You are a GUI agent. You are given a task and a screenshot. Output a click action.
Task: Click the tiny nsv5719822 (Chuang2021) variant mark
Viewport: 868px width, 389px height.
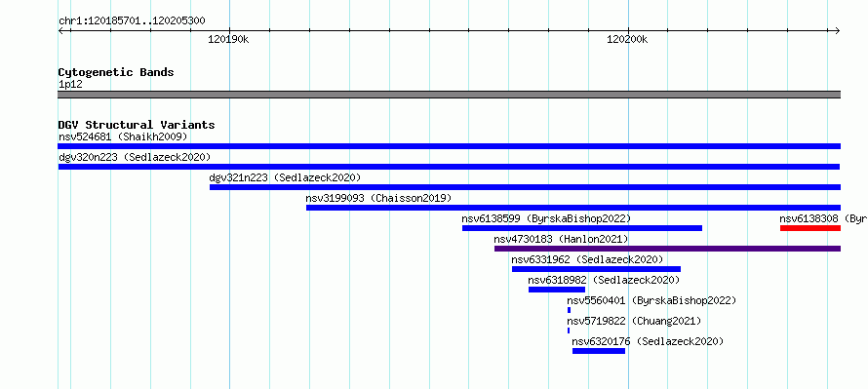pos(568,331)
